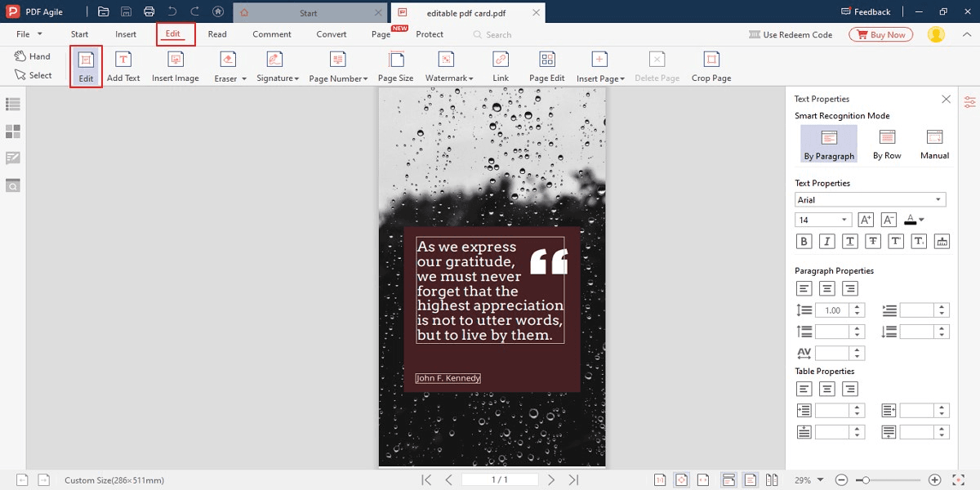Click the Link tool
Image resolution: width=980 pixels, height=490 pixels.
point(501,67)
